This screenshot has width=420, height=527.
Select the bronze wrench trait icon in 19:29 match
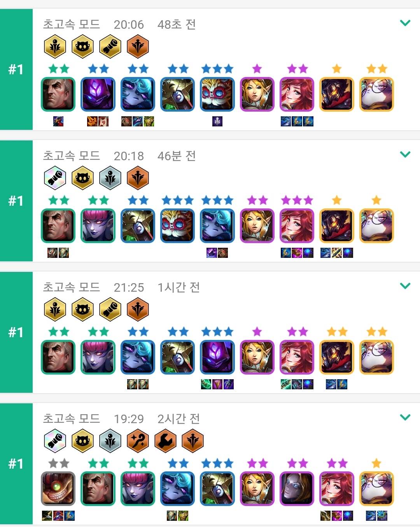click(x=165, y=441)
